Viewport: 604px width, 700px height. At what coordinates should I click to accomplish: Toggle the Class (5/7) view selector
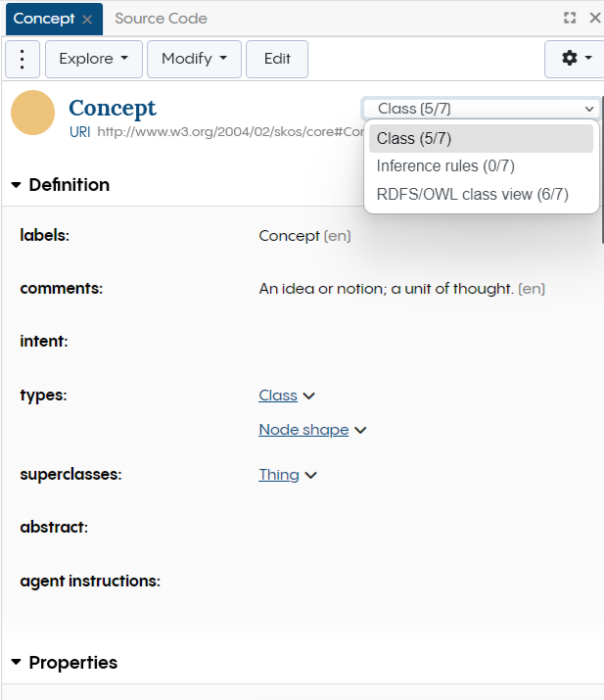482,109
